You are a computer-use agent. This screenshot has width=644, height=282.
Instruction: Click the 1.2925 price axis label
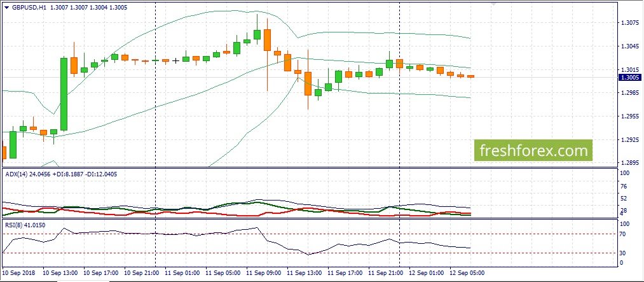pyautogui.click(x=629, y=140)
